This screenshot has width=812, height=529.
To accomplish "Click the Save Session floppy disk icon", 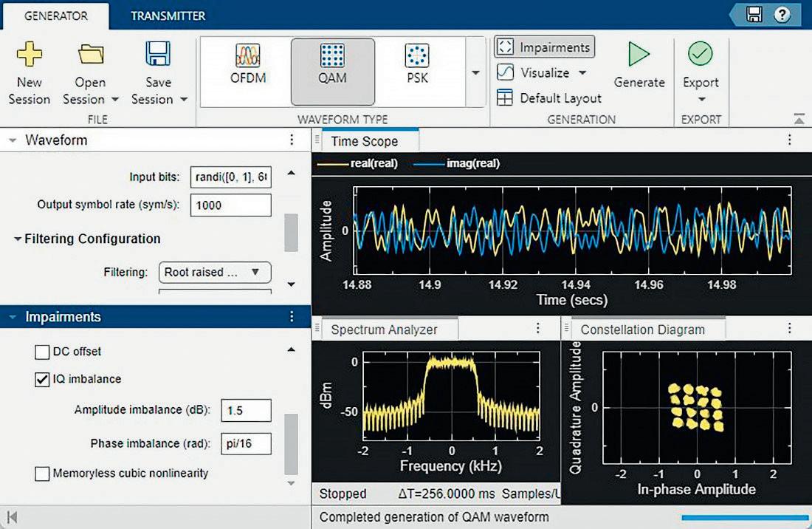I will [x=158, y=54].
